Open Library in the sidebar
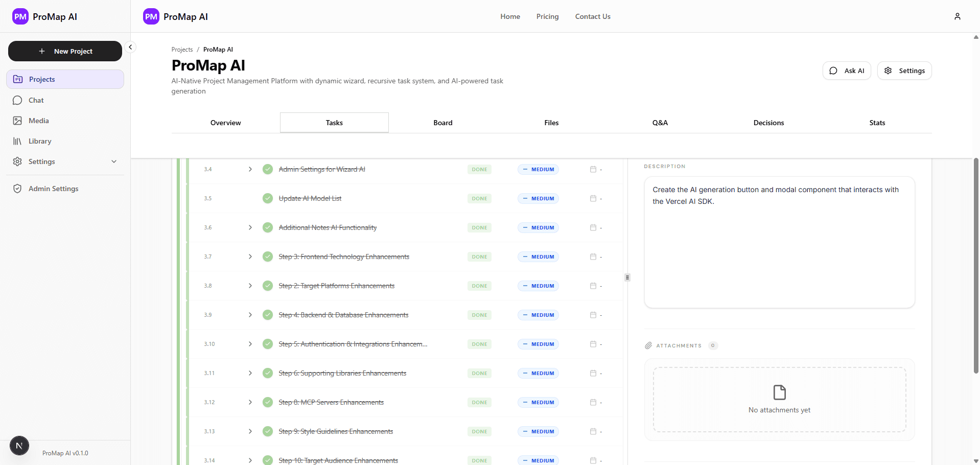The height and width of the screenshot is (465, 980). 39,141
